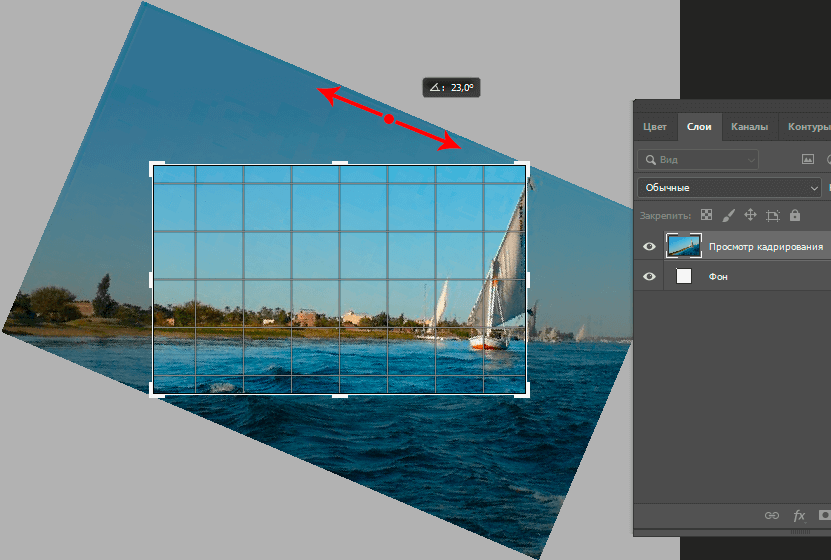The height and width of the screenshot is (560, 831).
Task: Click the lock image pixels brush icon
Action: tap(728, 215)
